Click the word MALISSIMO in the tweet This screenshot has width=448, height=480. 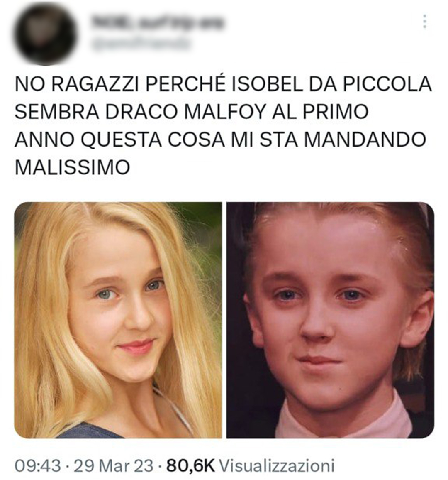click(73, 167)
